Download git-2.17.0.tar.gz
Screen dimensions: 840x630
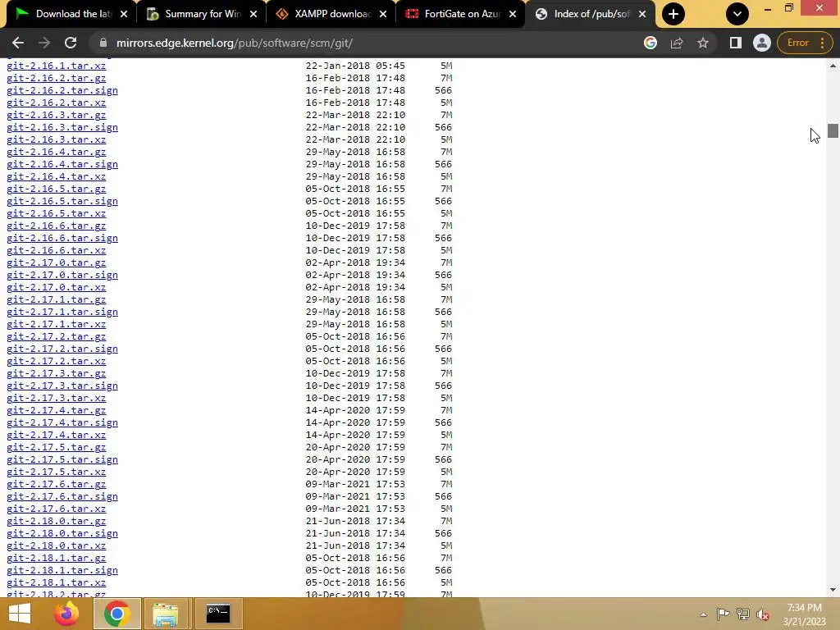pyautogui.click(x=57, y=262)
